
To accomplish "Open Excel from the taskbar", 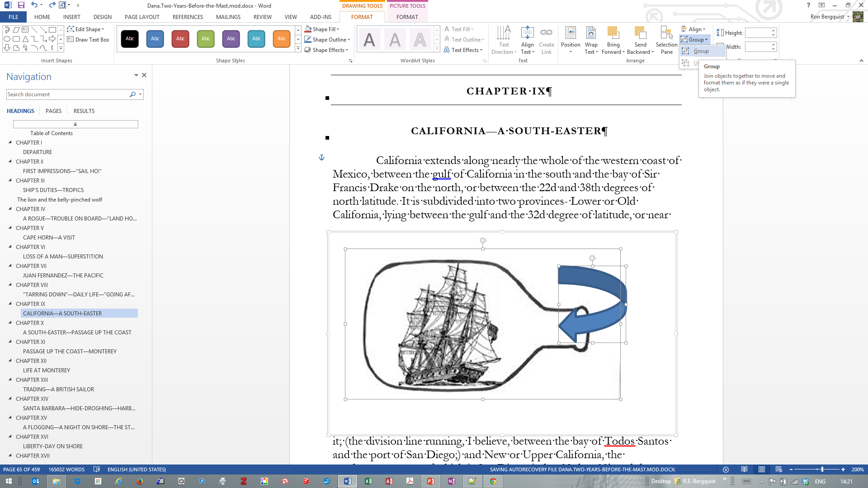I will [368, 481].
